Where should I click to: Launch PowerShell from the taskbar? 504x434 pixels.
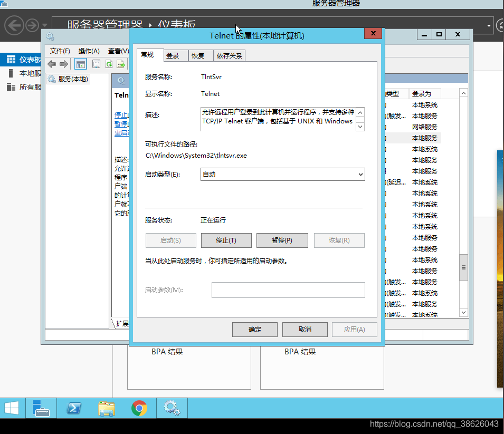click(x=73, y=408)
